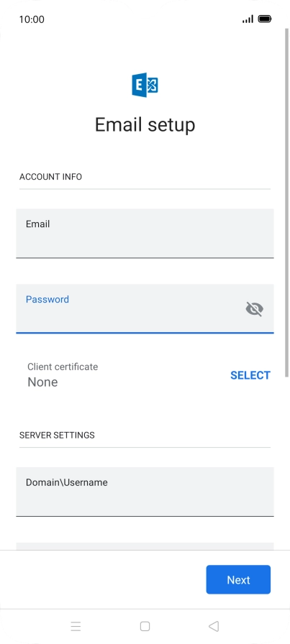Open recent apps menu icon
The height and width of the screenshot is (644, 290).
(76, 626)
